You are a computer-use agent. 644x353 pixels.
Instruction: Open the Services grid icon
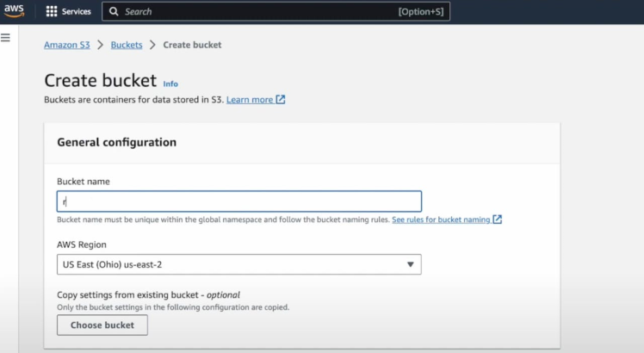[x=51, y=12]
